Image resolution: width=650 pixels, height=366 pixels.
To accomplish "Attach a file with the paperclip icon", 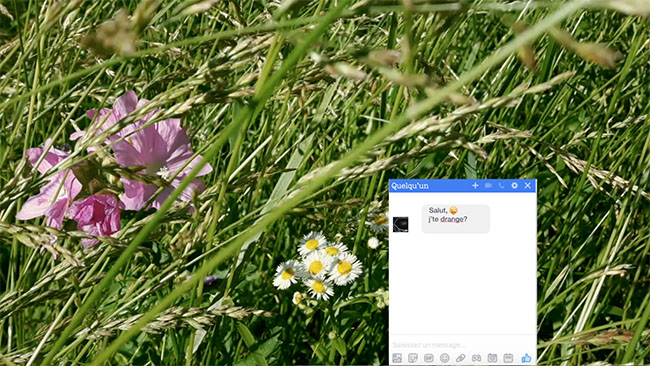I will (461, 358).
